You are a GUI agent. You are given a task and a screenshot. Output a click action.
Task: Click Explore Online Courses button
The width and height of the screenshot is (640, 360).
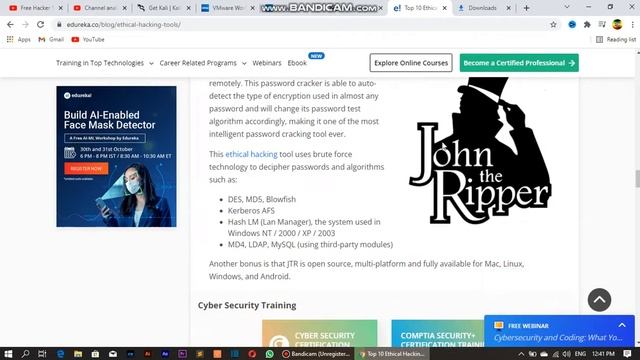pyautogui.click(x=411, y=63)
